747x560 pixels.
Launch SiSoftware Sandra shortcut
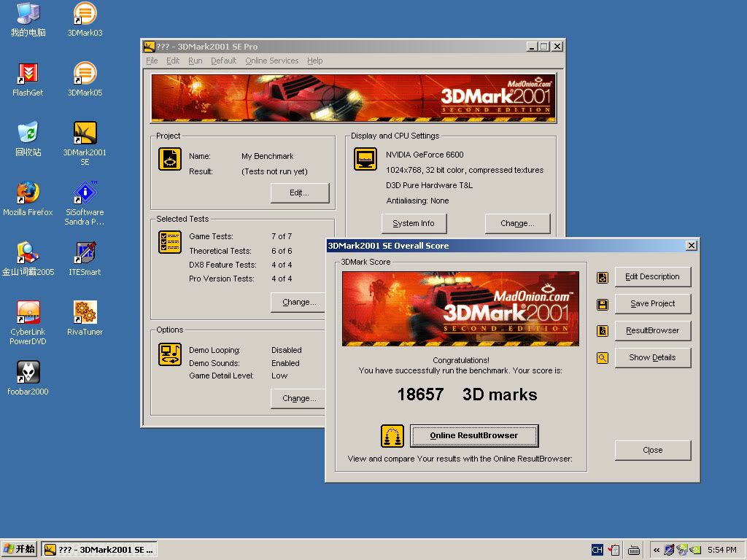pyautogui.click(x=85, y=203)
